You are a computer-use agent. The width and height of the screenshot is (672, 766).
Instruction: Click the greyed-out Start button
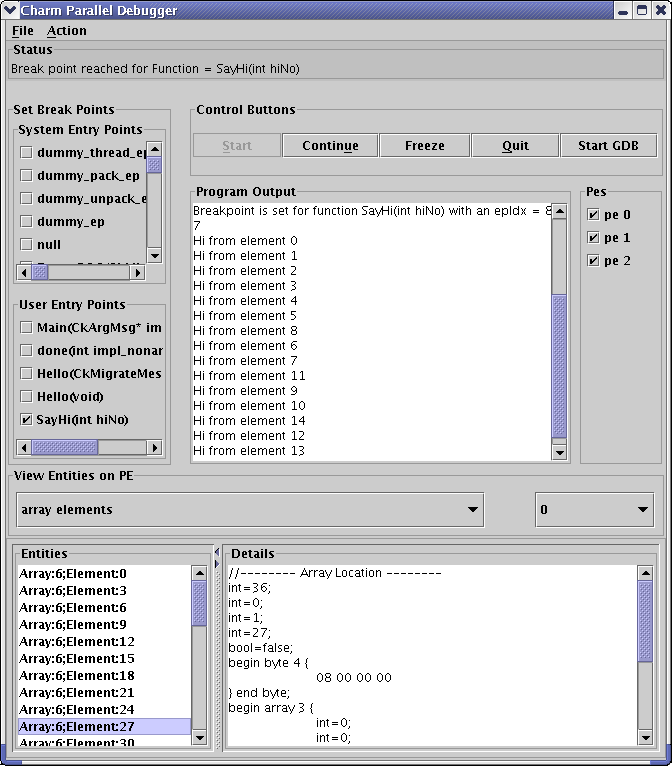click(237, 146)
